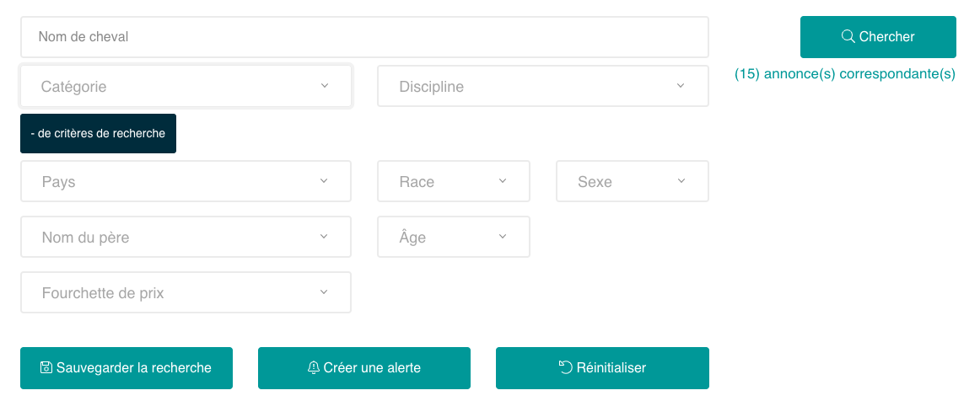Expand the Nom du père dropdown
This screenshot has height=401, width=980.
pyautogui.click(x=186, y=238)
